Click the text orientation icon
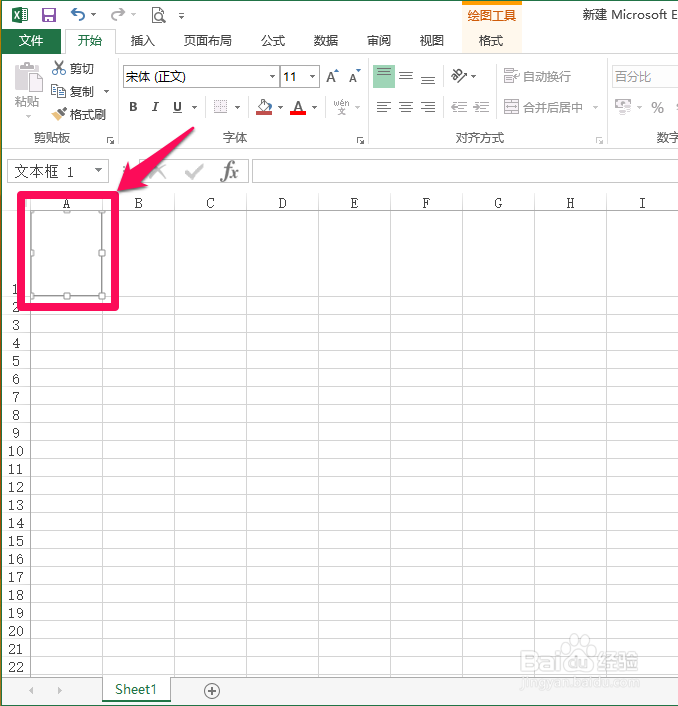The image size is (678, 706). (459, 76)
